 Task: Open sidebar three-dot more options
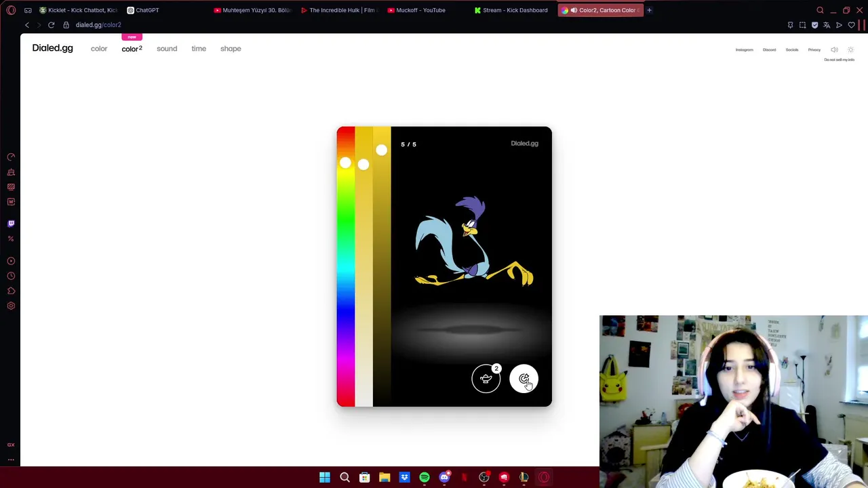11,460
